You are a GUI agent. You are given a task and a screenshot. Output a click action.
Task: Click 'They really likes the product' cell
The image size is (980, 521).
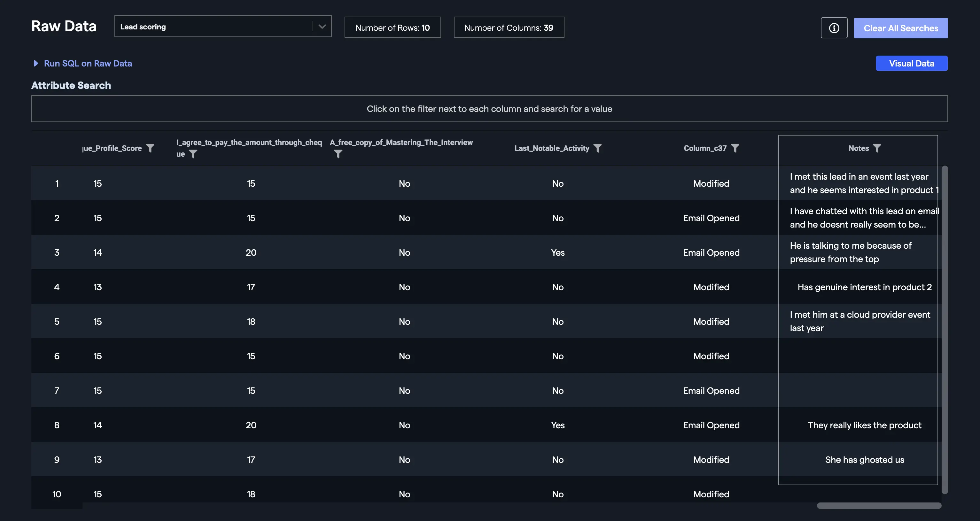click(x=864, y=425)
